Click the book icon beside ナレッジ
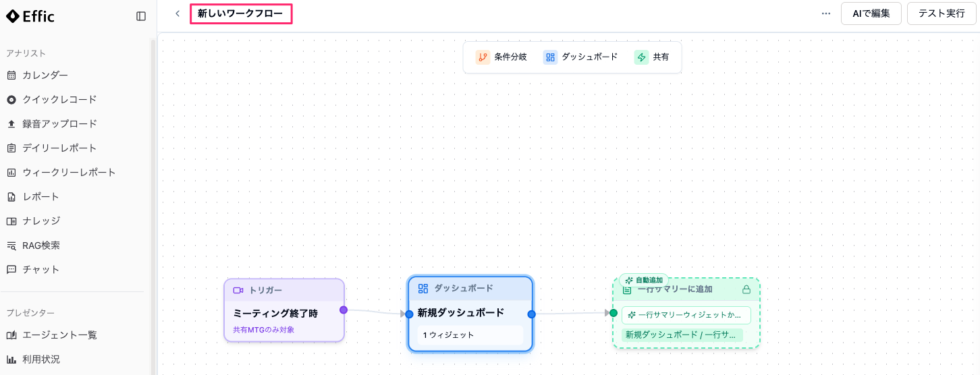The height and width of the screenshot is (375, 980). tap(11, 221)
